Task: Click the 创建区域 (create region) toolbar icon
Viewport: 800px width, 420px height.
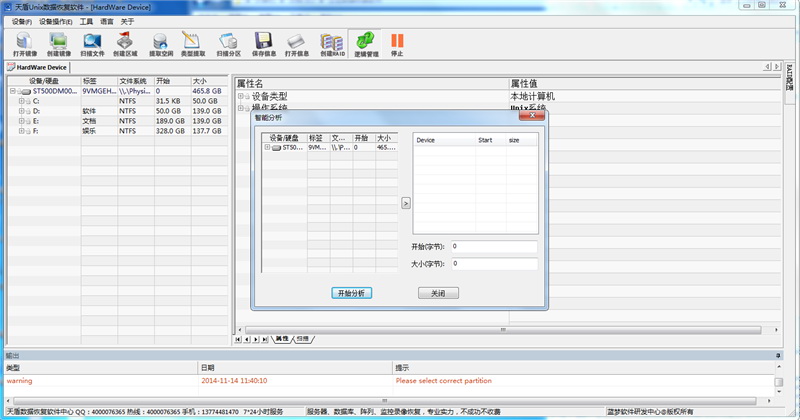Action: point(125,44)
